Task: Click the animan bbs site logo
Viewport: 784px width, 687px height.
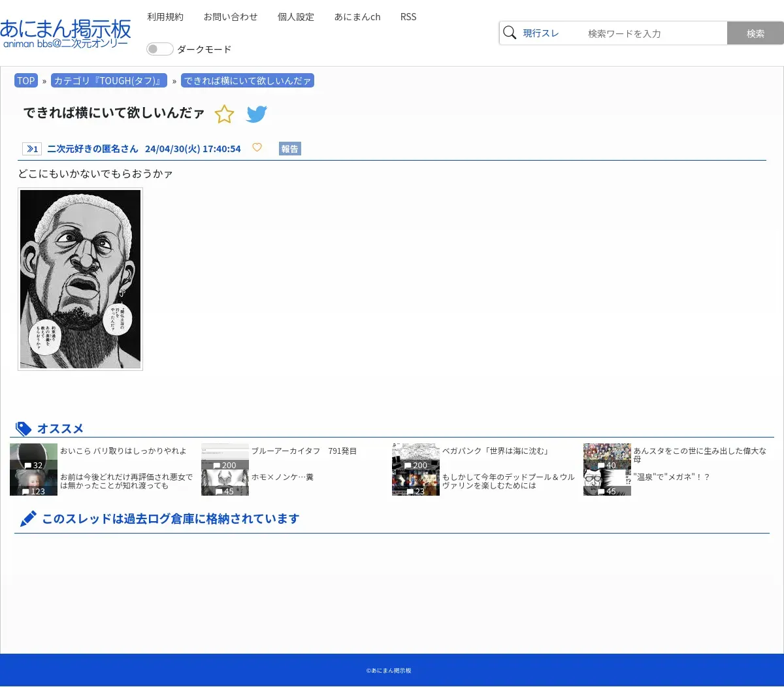Action: click(65, 34)
